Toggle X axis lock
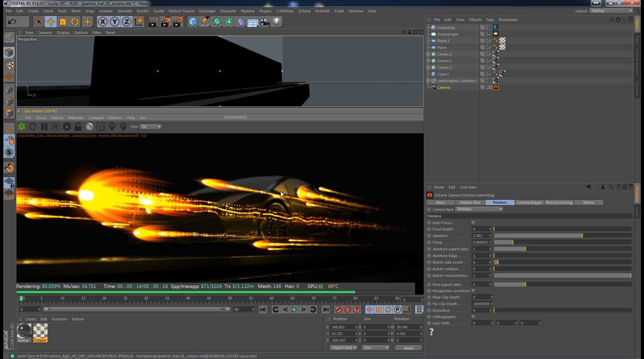The image size is (644, 359). click(103, 22)
